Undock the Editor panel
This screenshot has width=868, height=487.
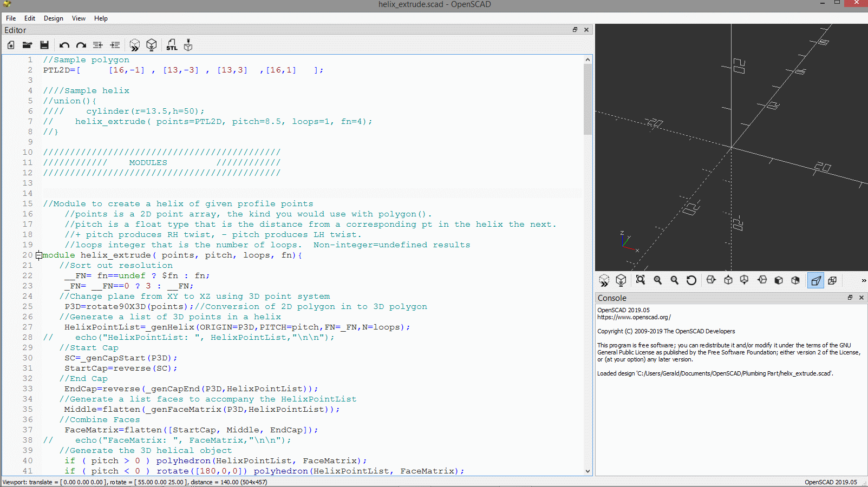coord(575,30)
